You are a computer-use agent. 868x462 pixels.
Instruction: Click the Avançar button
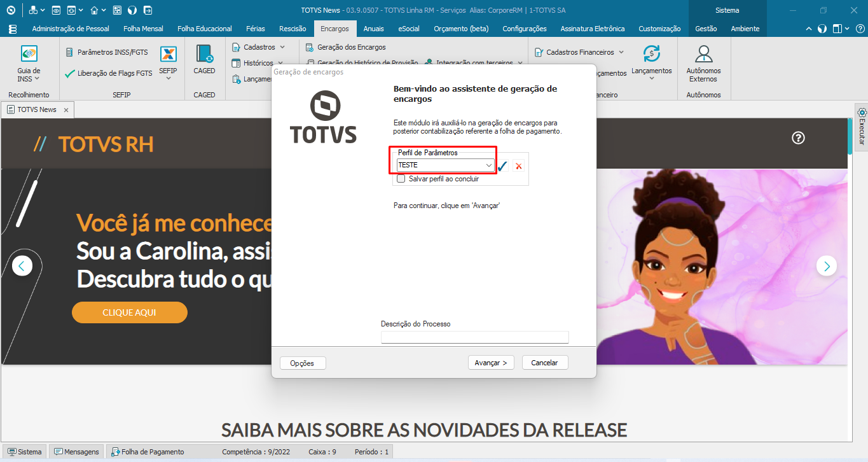pos(492,363)
